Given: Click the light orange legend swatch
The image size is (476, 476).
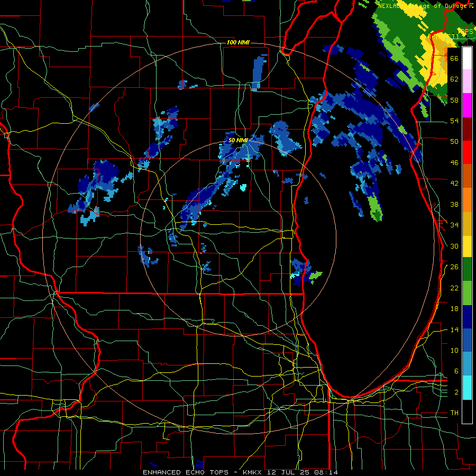Looking at the screenshot, I should [467, 200].
